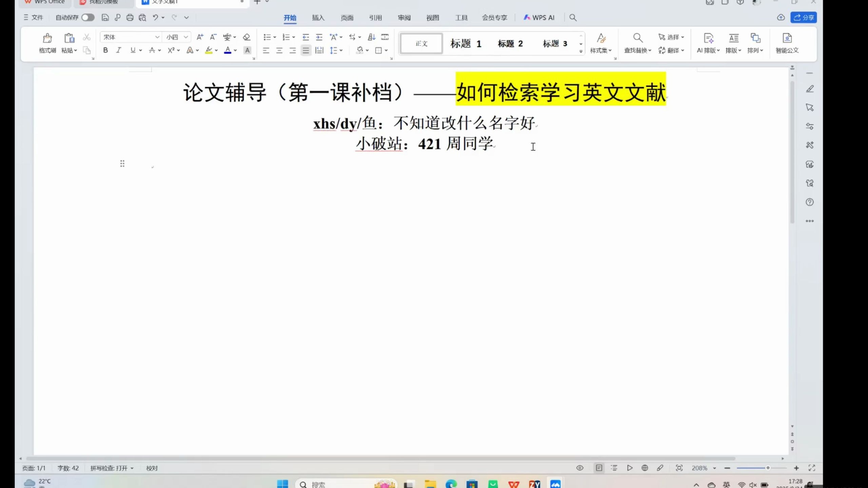Click the clear formatting eraser icon
The image size is (868, 488).
[x=246, y=37]
